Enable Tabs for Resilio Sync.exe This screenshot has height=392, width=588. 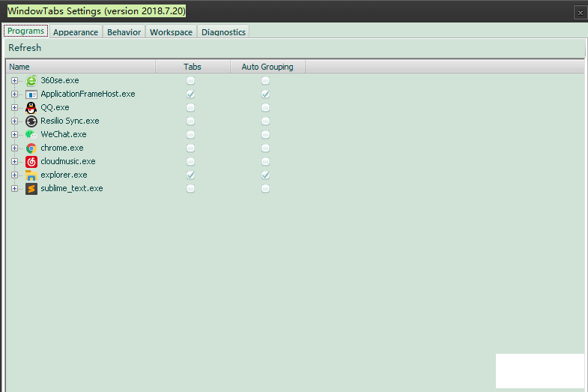click(x=190, y=121)
